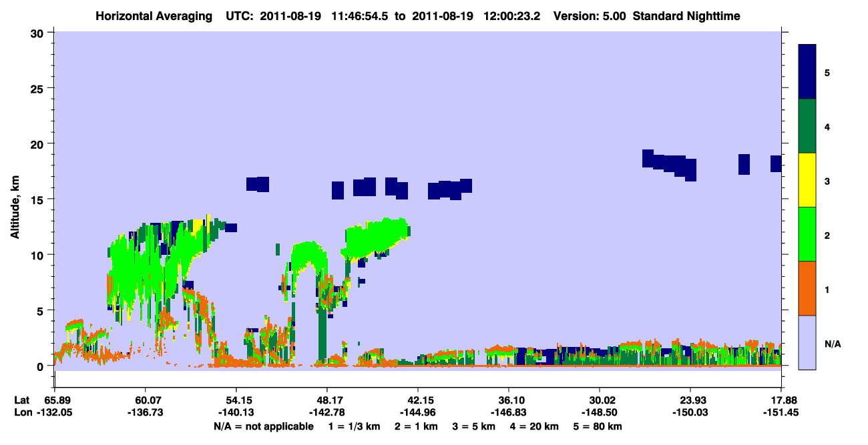This screenshot has width=868, height=445.
Task: Click the 'Lat' row label below the plot
Action: (22, 400)
